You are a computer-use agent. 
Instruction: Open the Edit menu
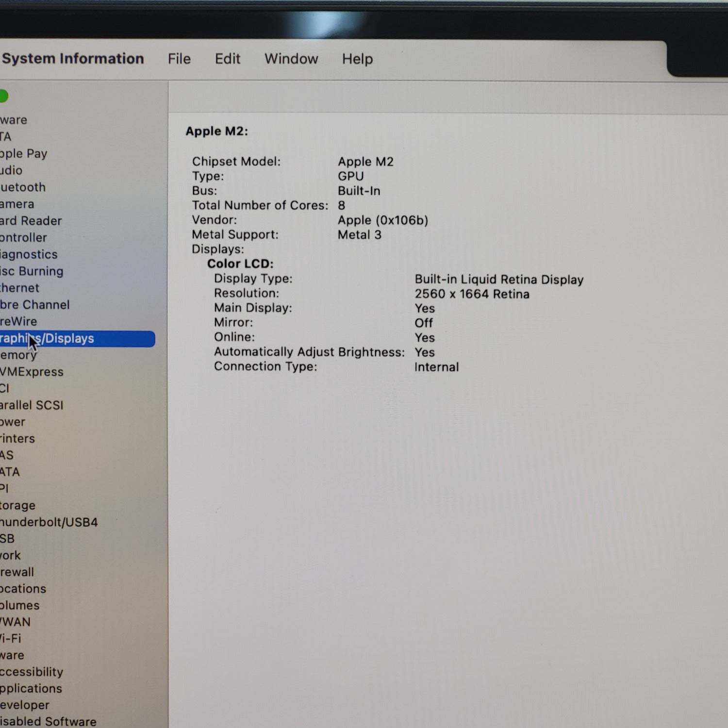coord(228,59)
